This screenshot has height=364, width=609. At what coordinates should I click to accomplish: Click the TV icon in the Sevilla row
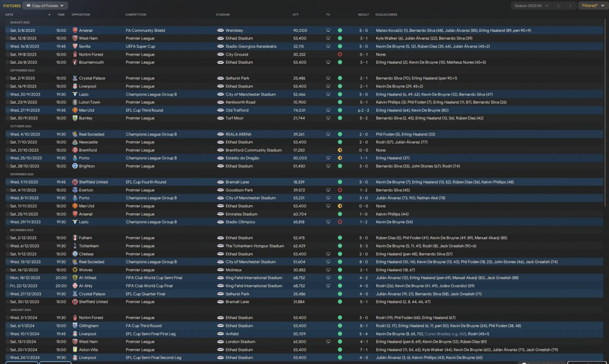[x=328, y=47]
